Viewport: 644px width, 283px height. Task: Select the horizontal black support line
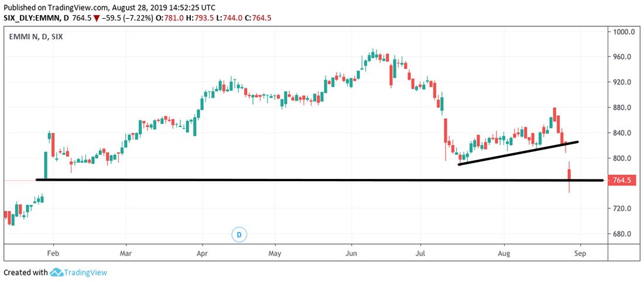click(x=293, y=180)
